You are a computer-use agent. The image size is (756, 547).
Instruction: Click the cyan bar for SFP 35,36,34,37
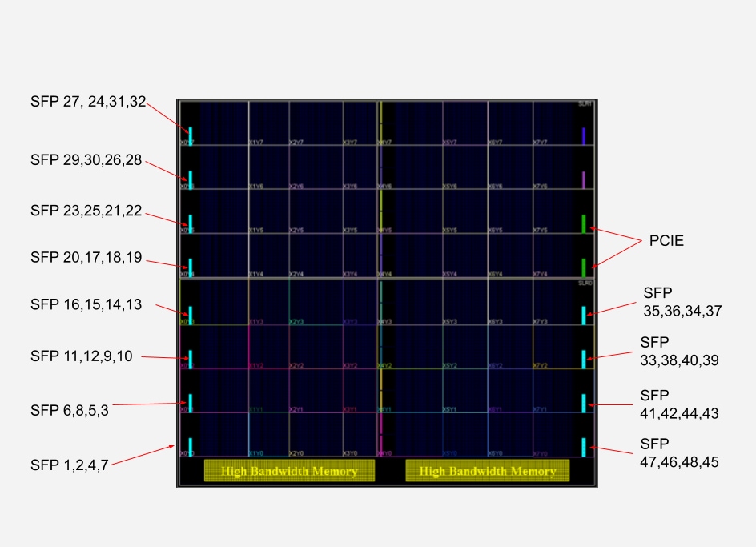coord(584,316)
